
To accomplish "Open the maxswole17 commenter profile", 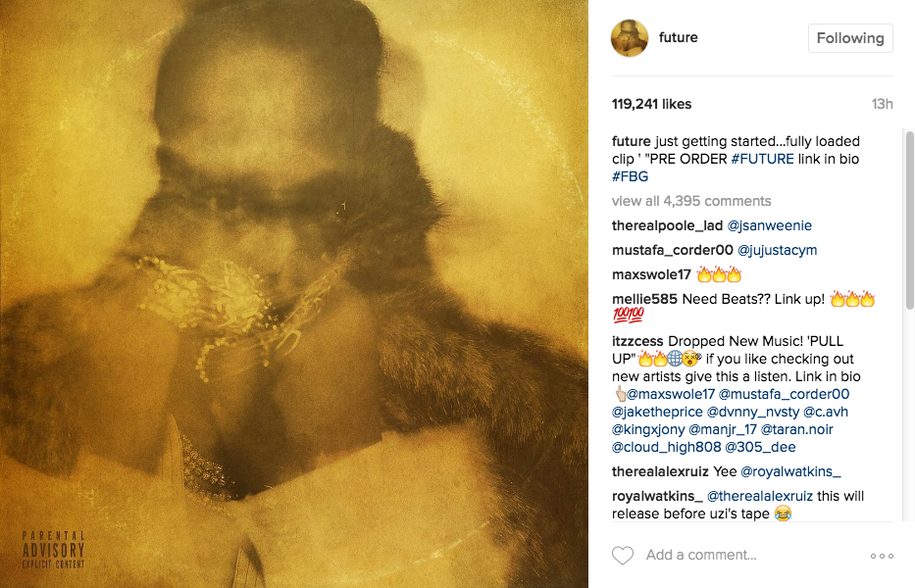I will click(x=651, y=274).
